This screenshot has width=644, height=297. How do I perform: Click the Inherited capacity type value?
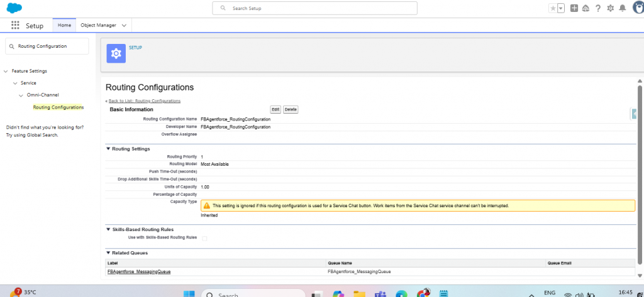(209, 215)
